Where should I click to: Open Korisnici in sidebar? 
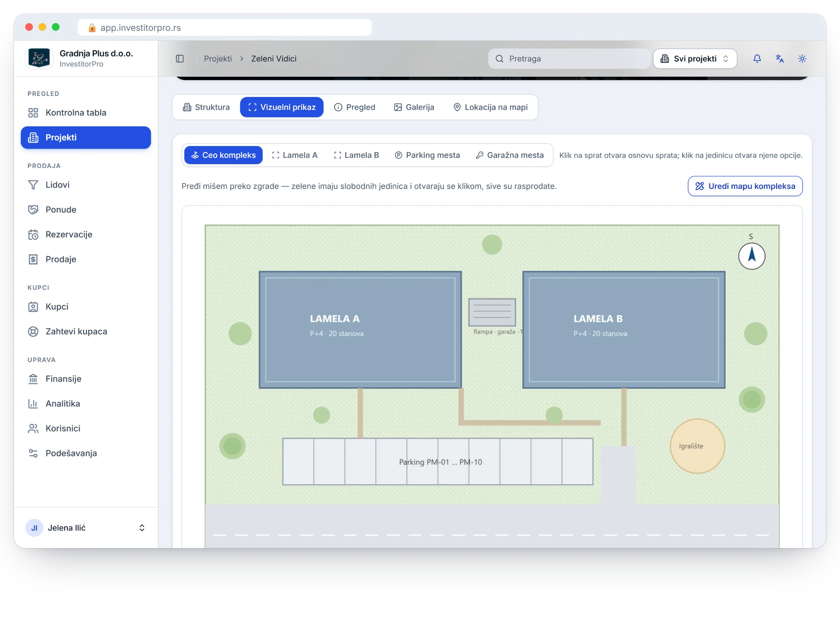tap(86, 428)
